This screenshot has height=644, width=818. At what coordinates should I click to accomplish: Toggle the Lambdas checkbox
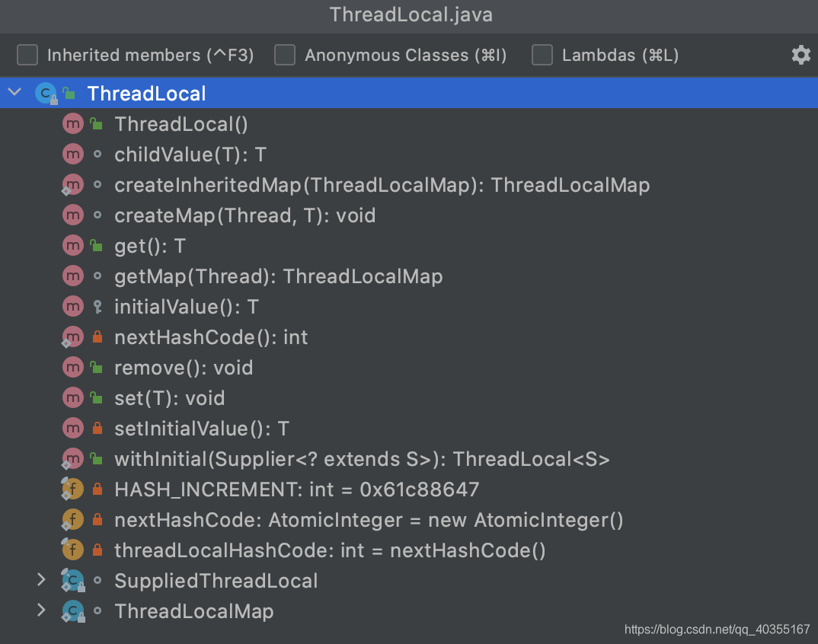click(x=542, y=54)
